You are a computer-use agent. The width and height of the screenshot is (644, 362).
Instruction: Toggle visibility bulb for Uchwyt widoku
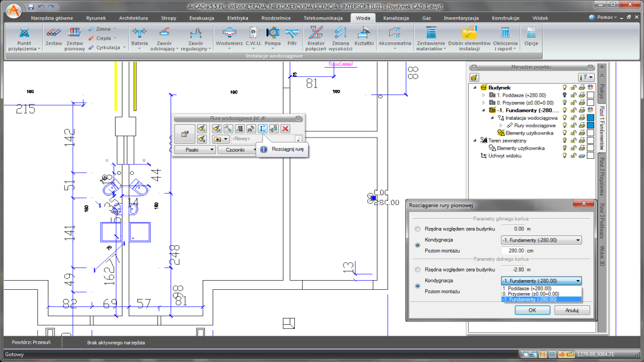pos(565,156)
